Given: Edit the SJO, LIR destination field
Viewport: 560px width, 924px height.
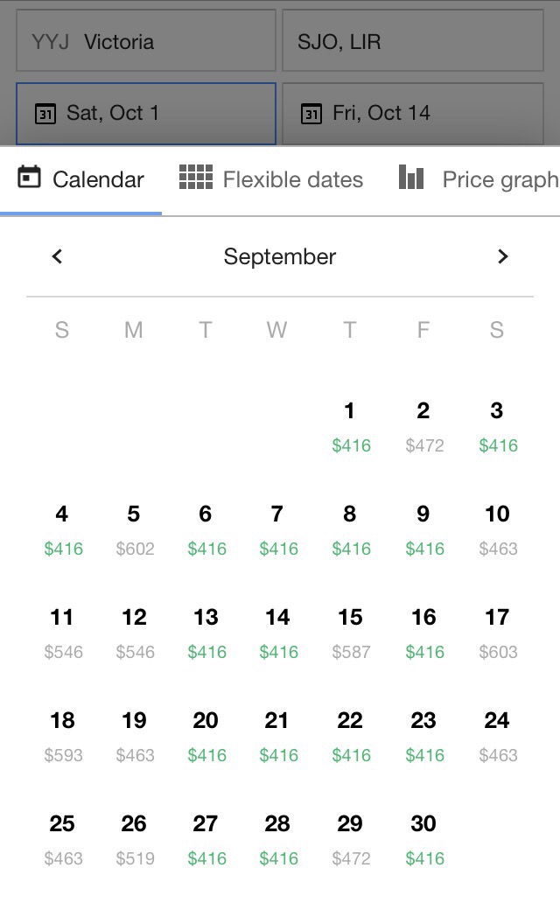Looking at the screenshot, I should click(412, 41).
